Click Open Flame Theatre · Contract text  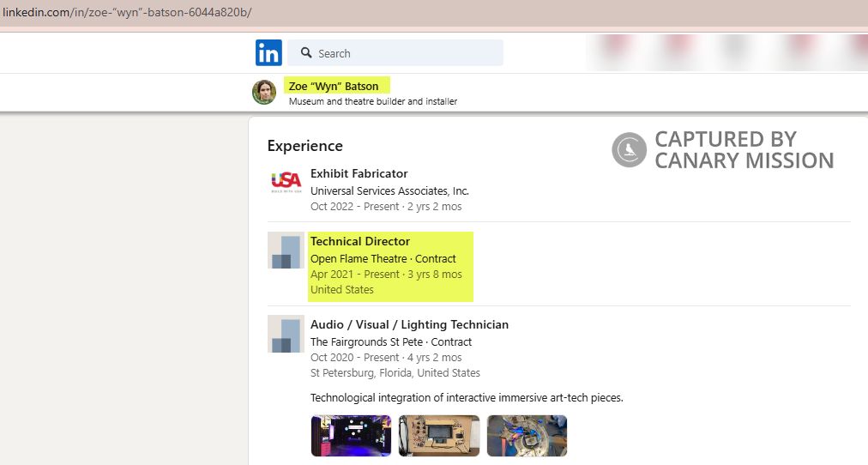pos(383,258)
